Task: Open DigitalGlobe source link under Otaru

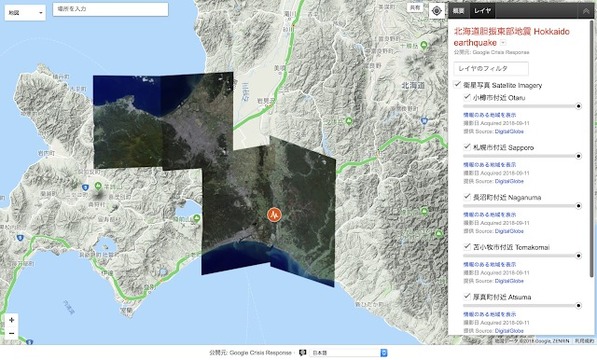Action: pyautogui.click(x=509, y=132)
